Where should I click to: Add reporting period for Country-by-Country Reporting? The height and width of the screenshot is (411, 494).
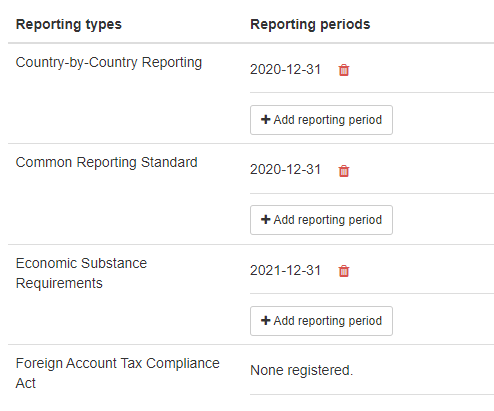(x=321, y=120)
